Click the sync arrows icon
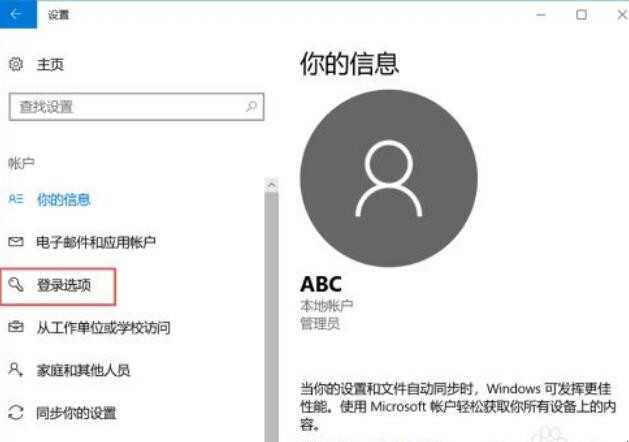The width and height of the screenshot is (629, 442). pos(16,412)
